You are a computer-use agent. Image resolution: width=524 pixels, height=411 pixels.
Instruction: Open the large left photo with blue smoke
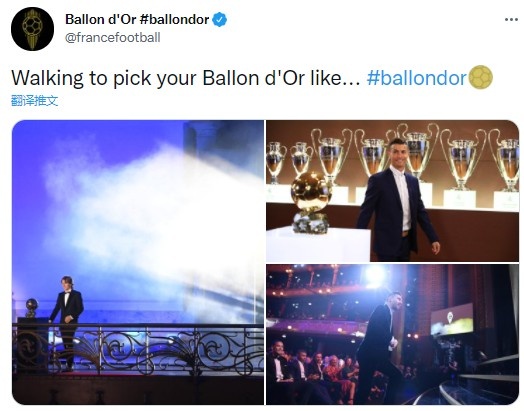[138, 262]
